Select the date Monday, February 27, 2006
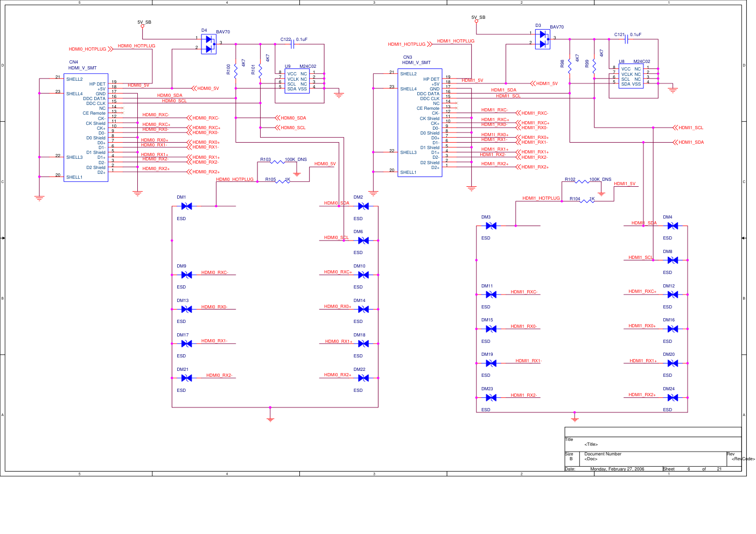The image size is (756, 534). pyautogui.click(x=617, y=469)
